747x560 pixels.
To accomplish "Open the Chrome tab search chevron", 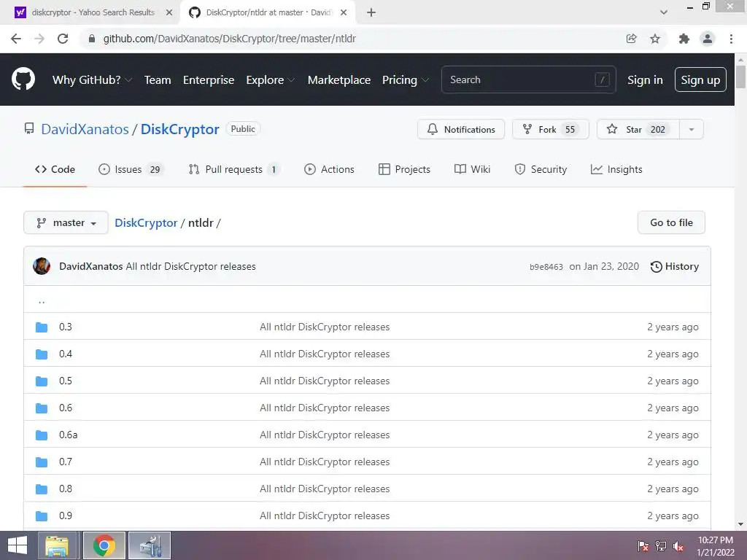I will coord(664,12).
